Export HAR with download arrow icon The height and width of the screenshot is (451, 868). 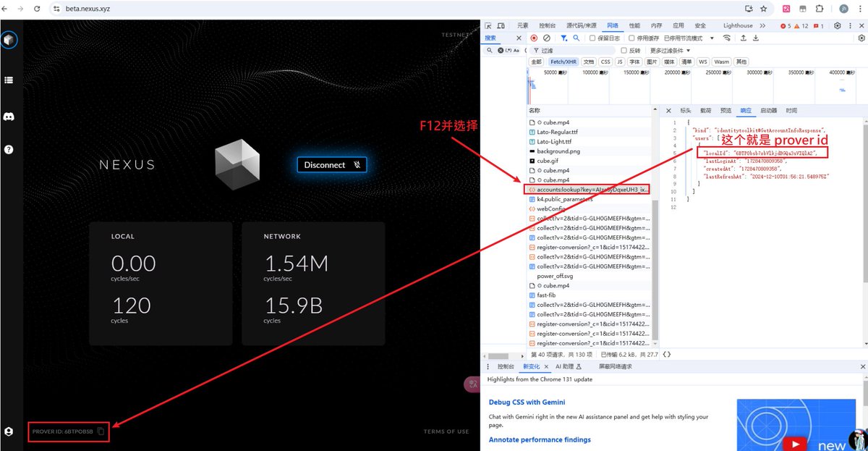coord(756,38)
